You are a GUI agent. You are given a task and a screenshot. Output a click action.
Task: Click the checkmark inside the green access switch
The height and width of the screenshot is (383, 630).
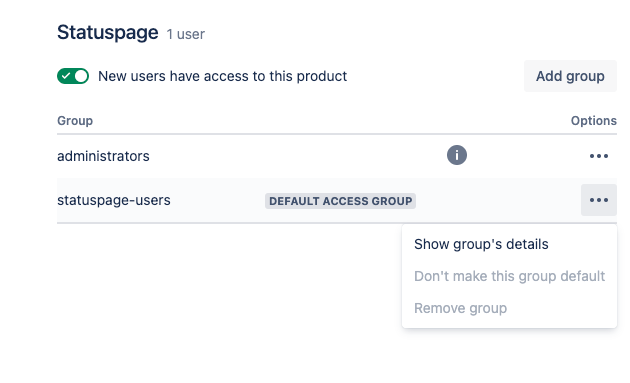[66, 76]
